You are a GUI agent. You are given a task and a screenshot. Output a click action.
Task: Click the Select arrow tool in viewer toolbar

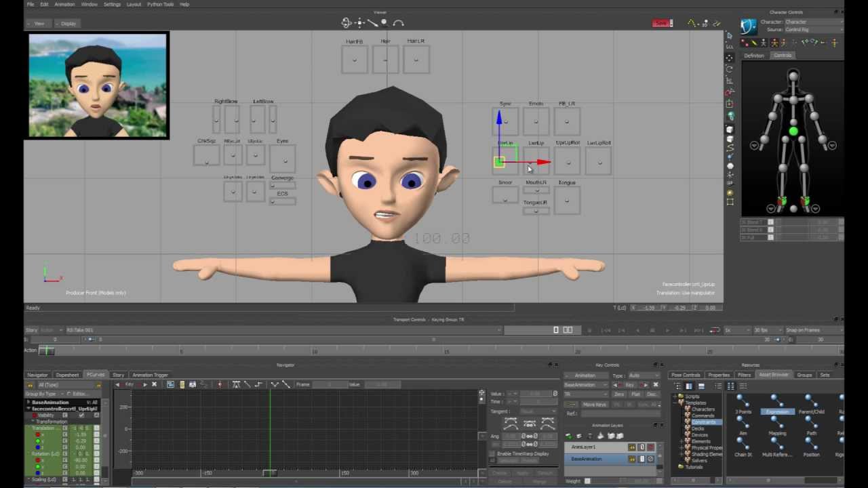(x=730, y=35)
